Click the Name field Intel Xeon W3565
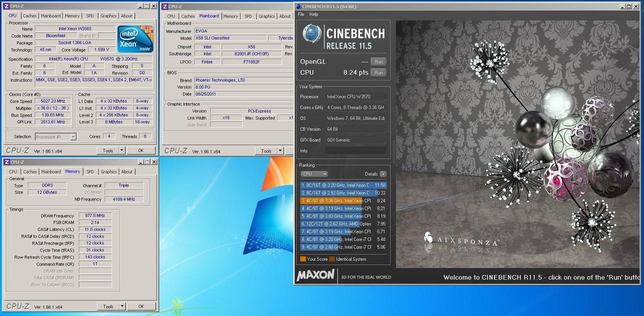The height and width of the screenshot is (316, 644). pos(75,29)
